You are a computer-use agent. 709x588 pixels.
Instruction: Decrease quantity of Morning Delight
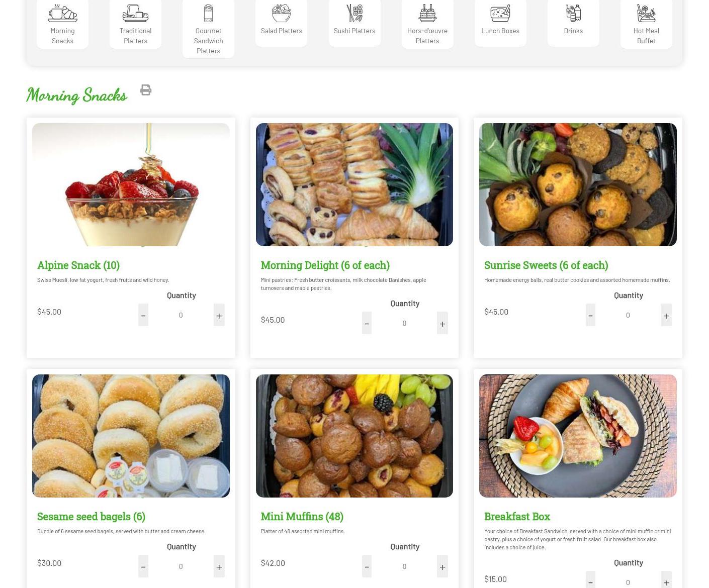pyautogui.click(x=367, y=323)
